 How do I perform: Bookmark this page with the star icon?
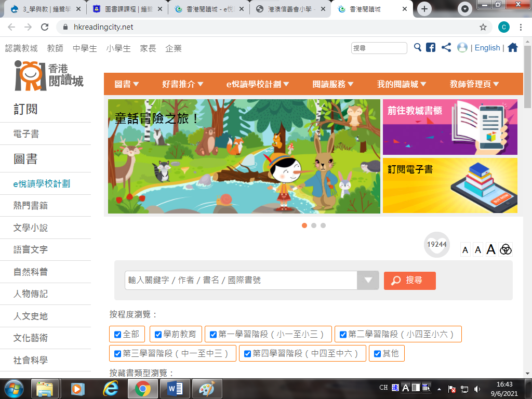(x=483, y=27)
